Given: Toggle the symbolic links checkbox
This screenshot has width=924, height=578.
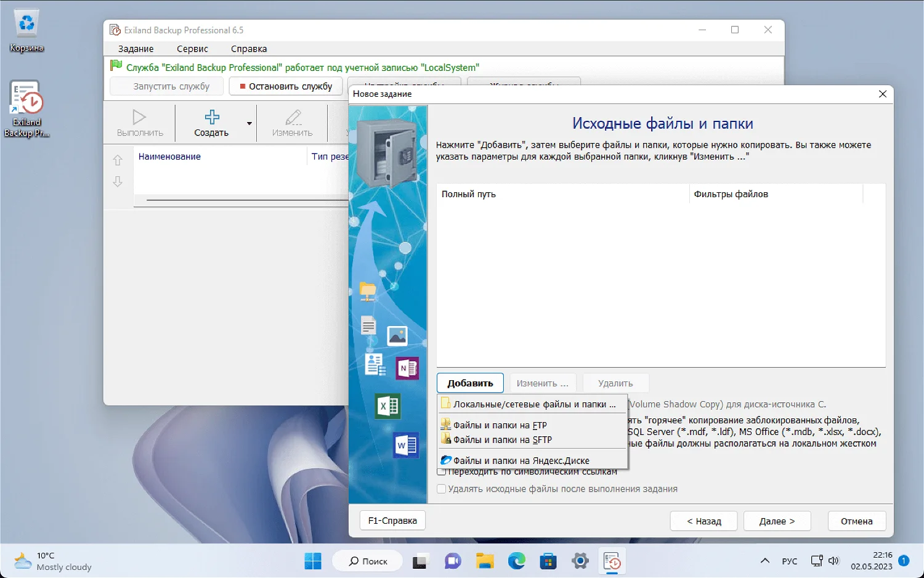Looking at the screenshot, I should [x=441, y=473].
